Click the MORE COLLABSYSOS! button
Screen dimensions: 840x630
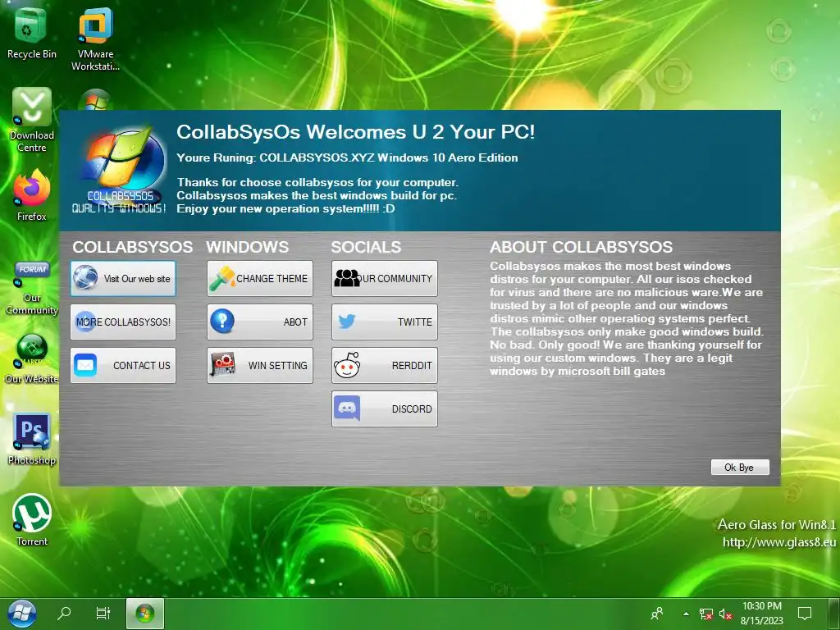coord(123,322)
